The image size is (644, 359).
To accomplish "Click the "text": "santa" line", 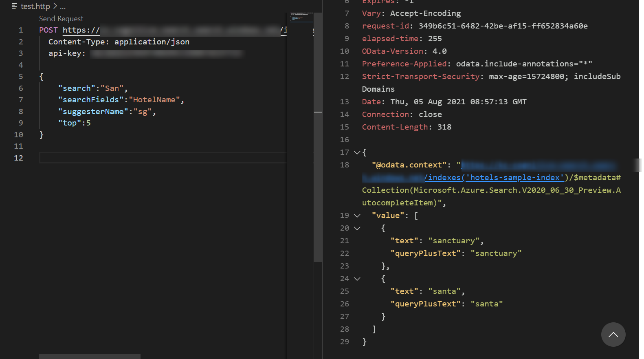I will [x=428, y=291].
